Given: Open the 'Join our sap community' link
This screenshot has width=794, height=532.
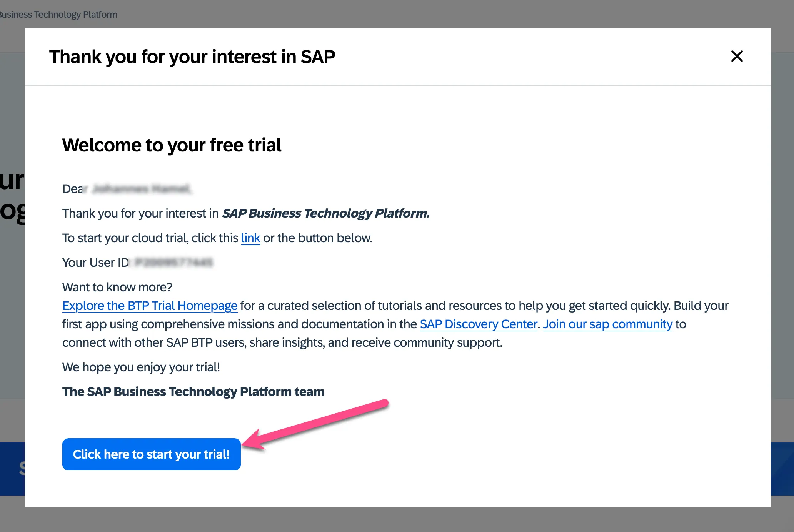Looking at the screenshot, I should click(607, 324).
